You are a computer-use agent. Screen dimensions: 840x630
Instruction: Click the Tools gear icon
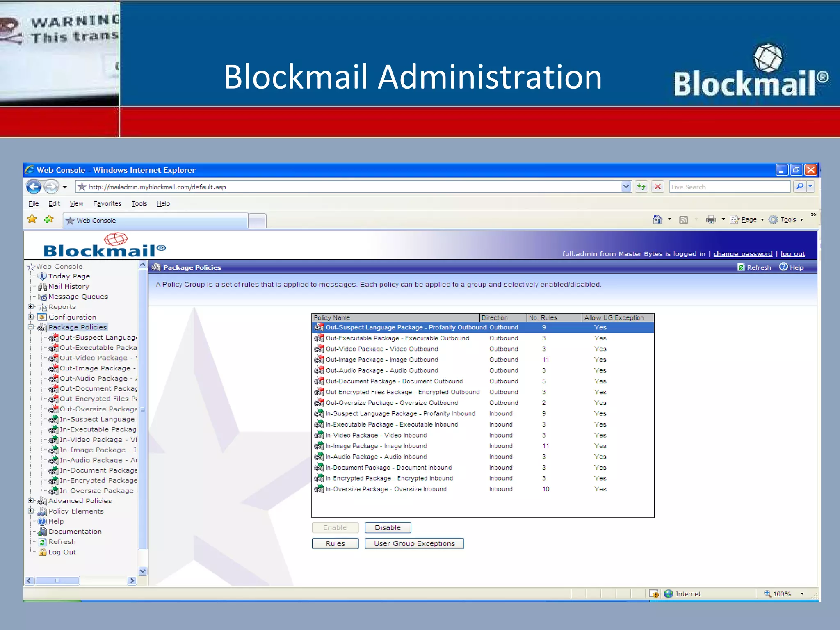pos(773,219)
